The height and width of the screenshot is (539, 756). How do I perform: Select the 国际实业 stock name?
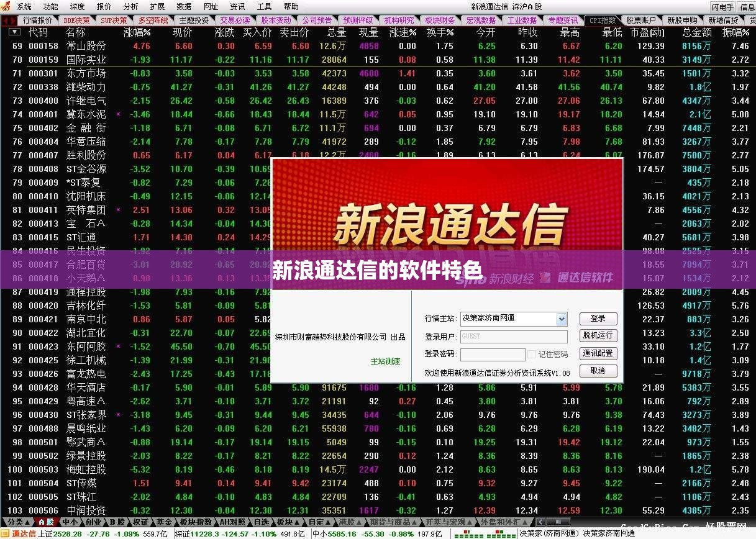click(86, 60)
